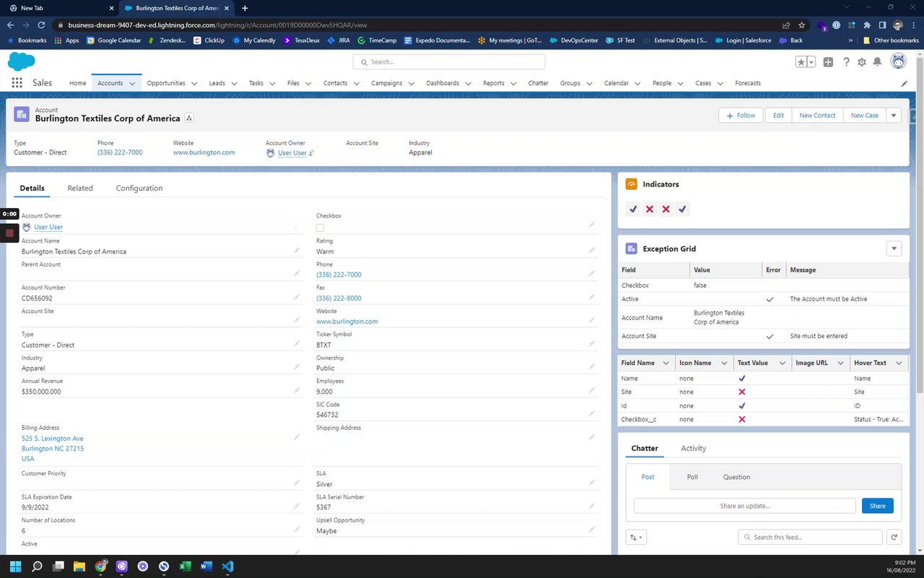Open the www.burlington.com link in highlights

point(204,152)
